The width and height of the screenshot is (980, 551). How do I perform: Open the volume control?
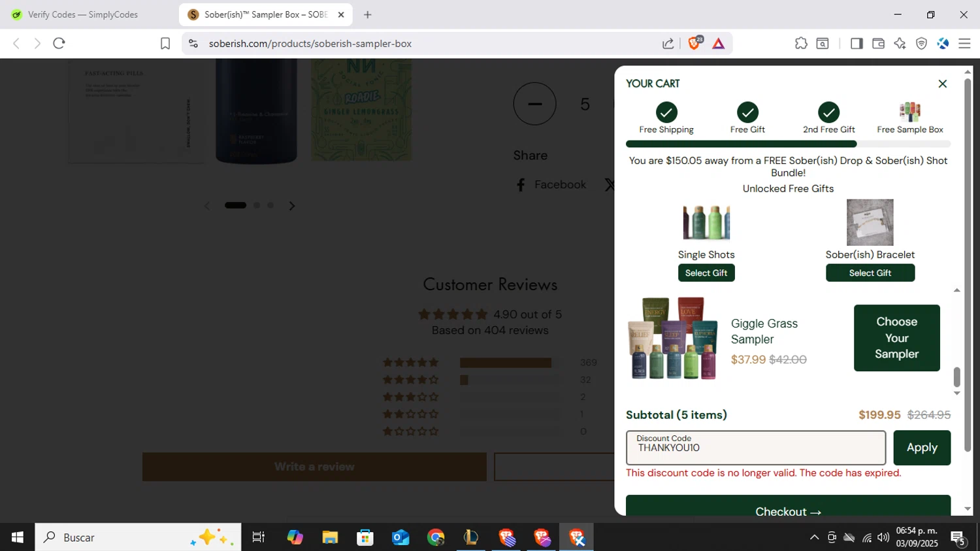click(883, 537)
